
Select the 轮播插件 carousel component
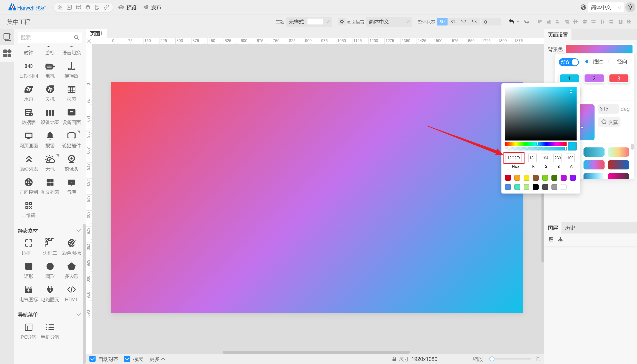click(x=71, y=140)
